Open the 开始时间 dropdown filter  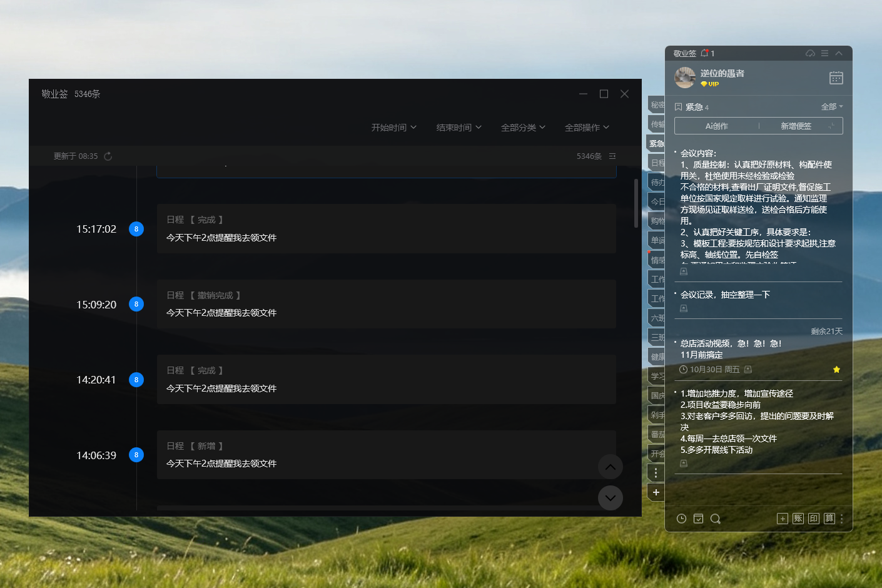click(394, 128)
